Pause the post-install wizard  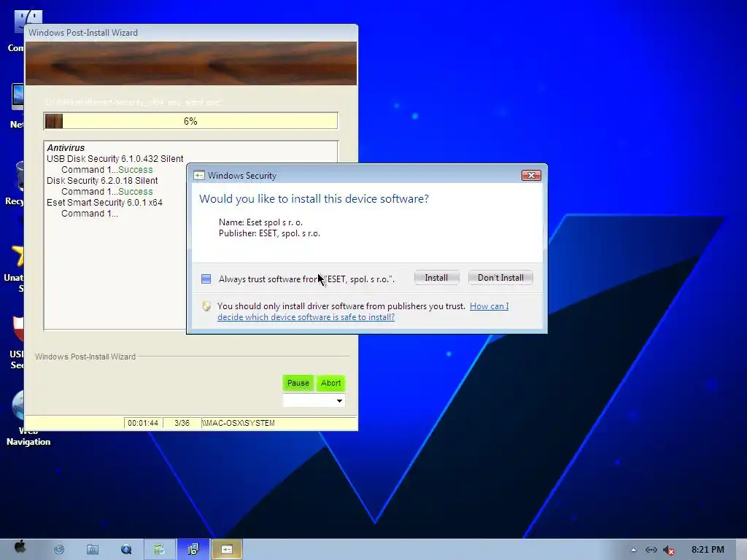[298, 383]
